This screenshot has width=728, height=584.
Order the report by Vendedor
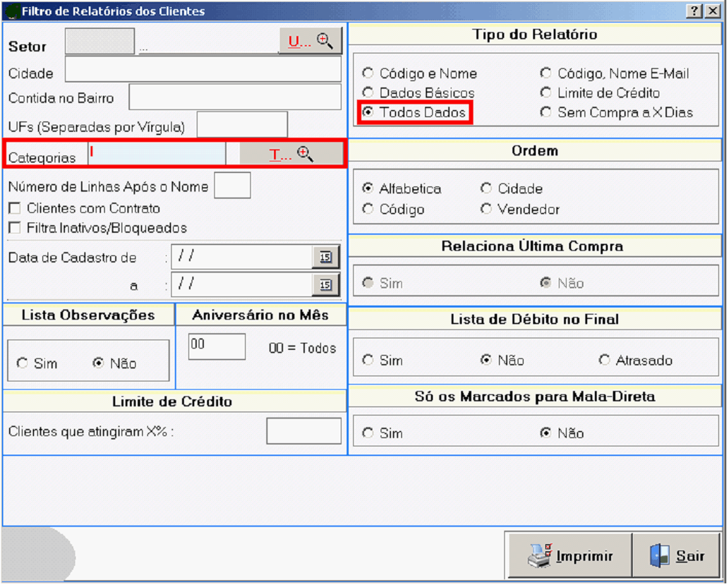click(x=486, y=209)
